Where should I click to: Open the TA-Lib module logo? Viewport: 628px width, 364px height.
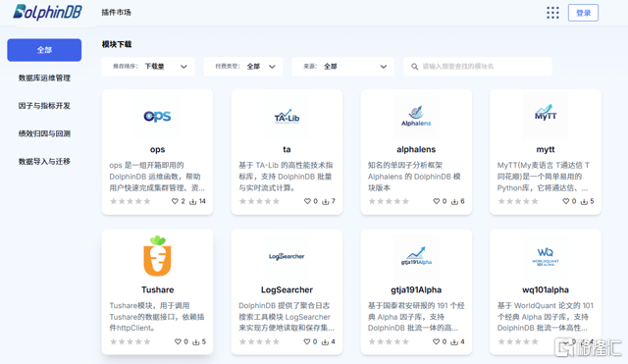pos(287,117)
